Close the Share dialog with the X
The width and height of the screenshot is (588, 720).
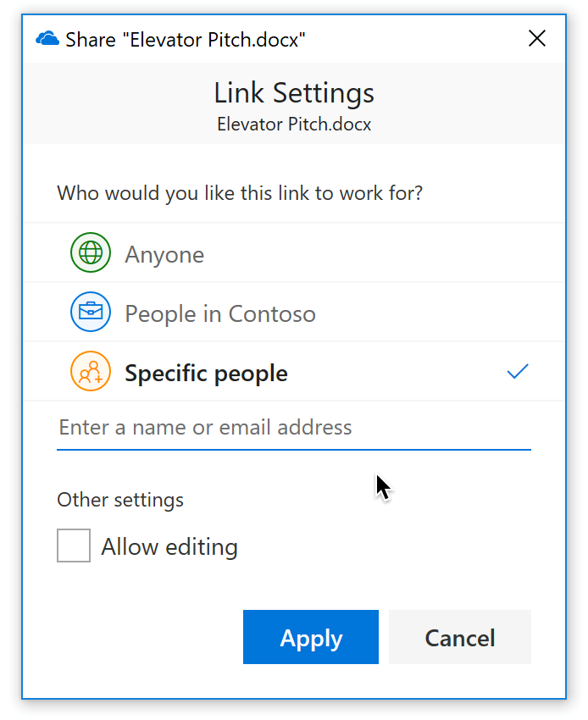point(537,39)
